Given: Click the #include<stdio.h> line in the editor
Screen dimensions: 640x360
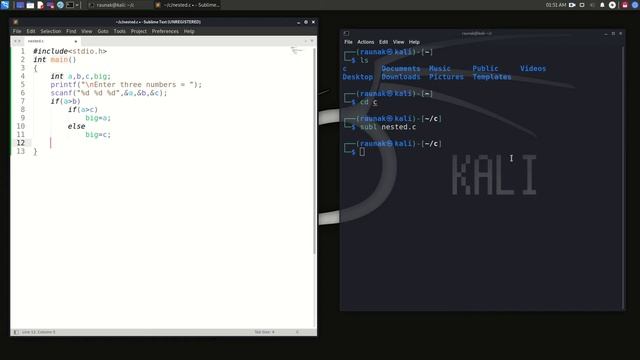Looking at the screenshot, I should (70, 51).
